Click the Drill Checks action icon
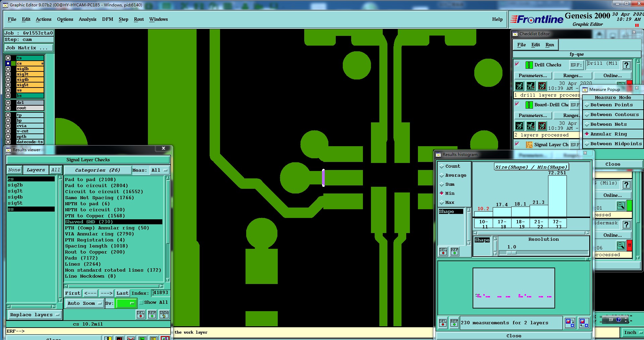This screenshot has width=644, height=340. 529,65
